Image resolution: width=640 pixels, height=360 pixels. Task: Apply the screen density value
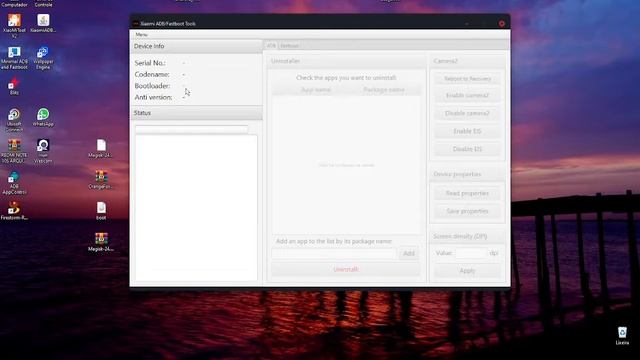[x=467, y=271]
